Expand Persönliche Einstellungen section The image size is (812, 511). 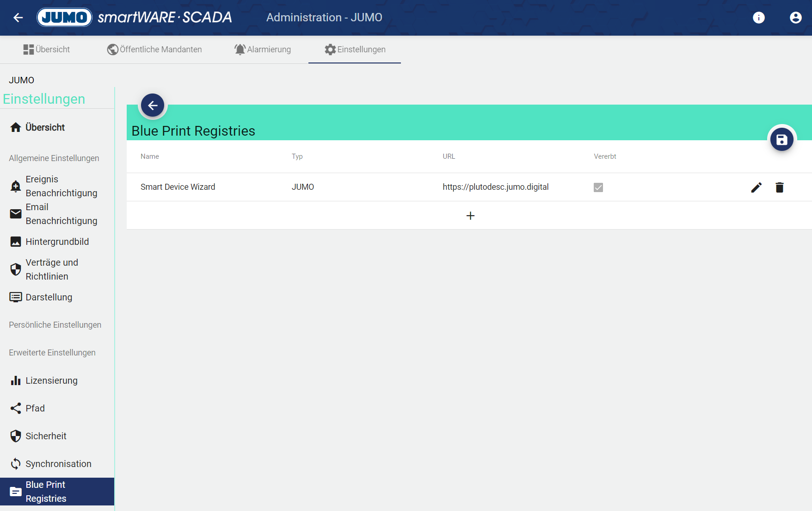55,325
